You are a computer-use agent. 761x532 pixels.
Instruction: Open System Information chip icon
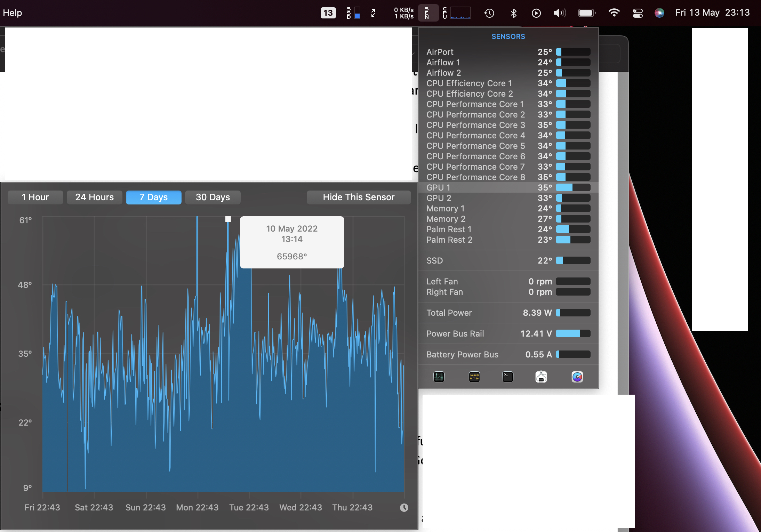point(541,377)
